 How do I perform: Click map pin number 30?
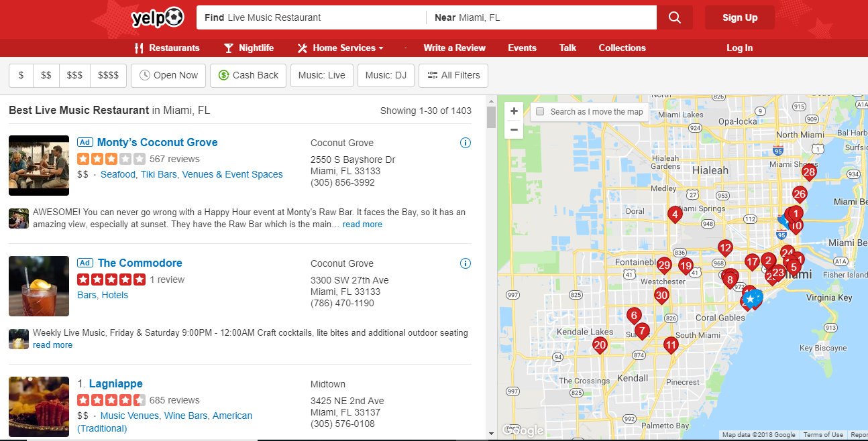tap(661, 296)
